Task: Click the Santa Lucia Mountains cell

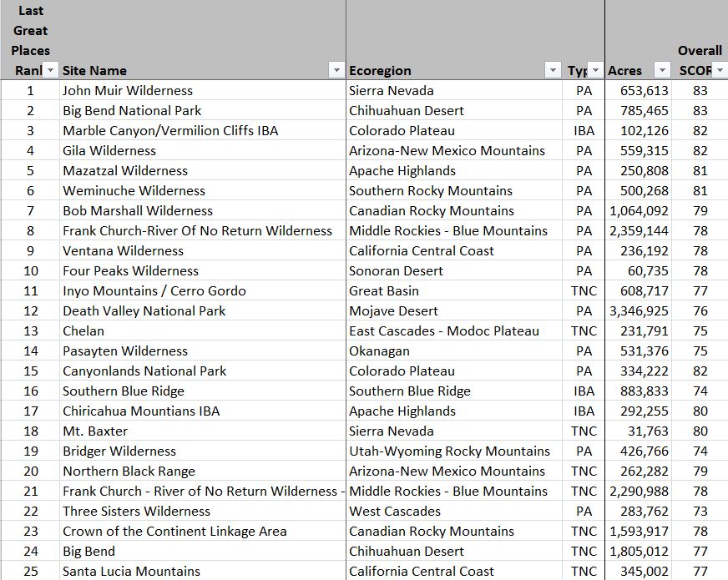Action: pos(202,571)
